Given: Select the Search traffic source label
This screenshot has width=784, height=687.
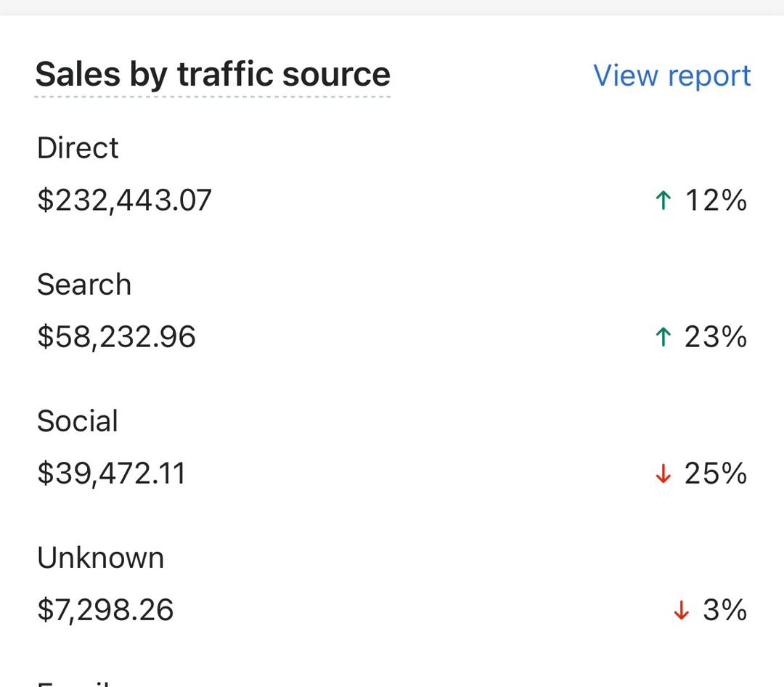Looking at the screenshot, I should [x=84, y=285].
